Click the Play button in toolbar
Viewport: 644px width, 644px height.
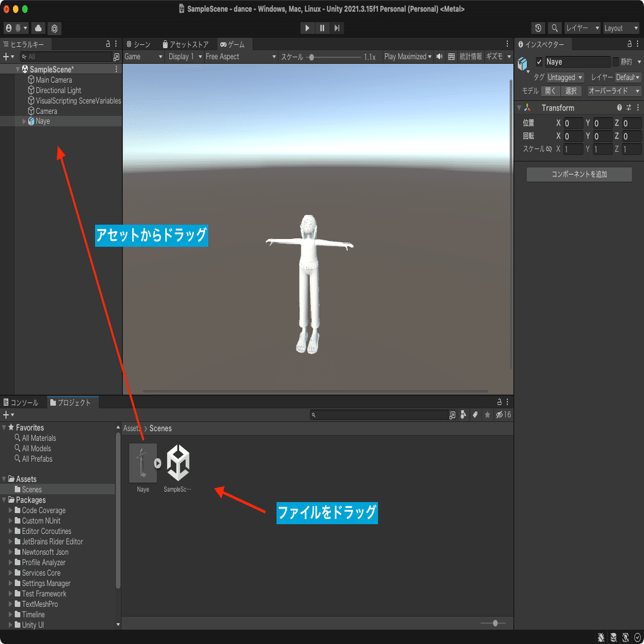coord(307,28)
